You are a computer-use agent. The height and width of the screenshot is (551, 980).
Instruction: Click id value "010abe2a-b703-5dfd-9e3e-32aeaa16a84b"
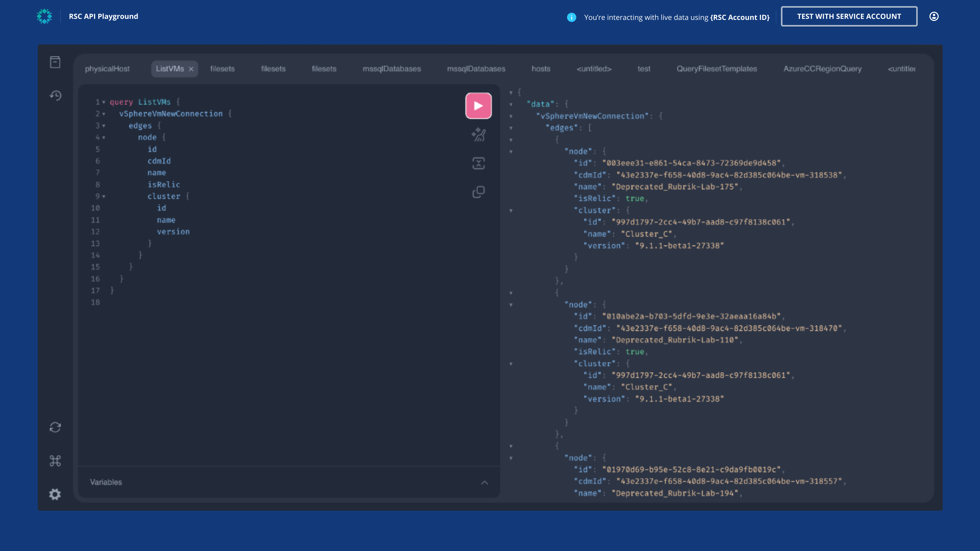click(x=691, y=316)
